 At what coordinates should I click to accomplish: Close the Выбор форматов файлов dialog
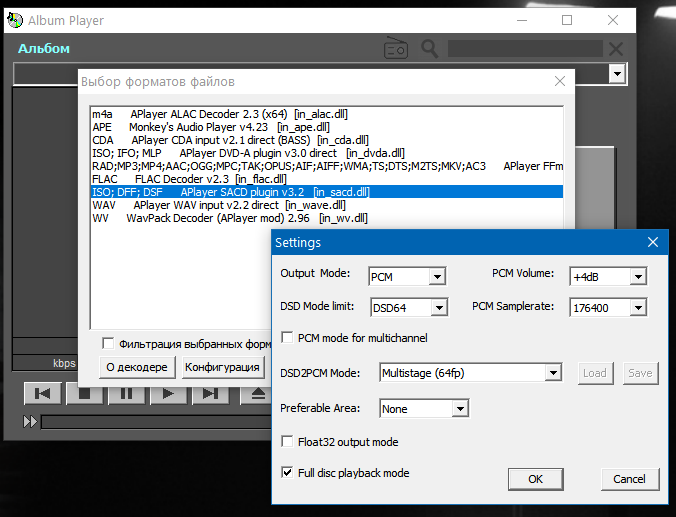560,81
